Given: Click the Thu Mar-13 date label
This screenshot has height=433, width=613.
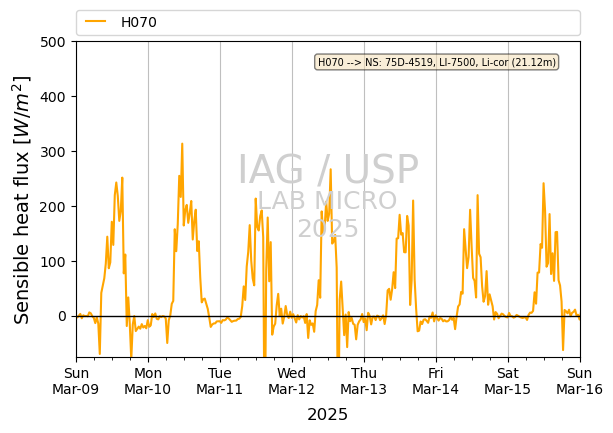Looking at the screenshot, I should 364,381.
